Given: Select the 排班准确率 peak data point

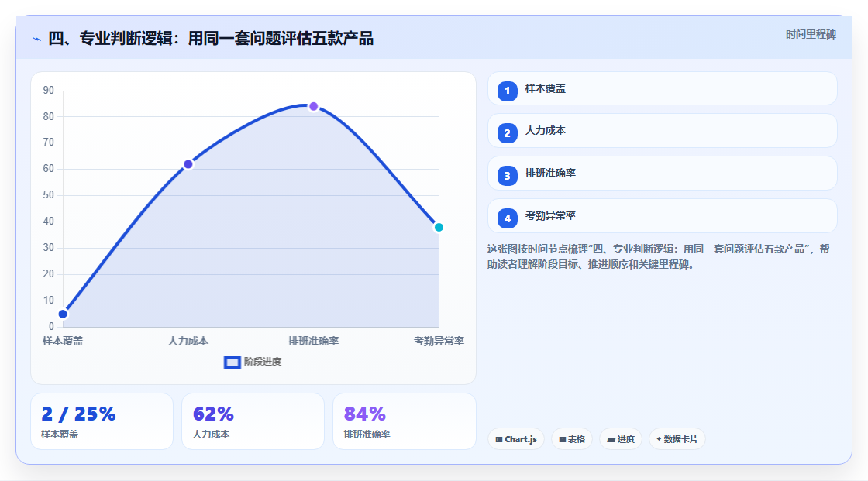Looking at the screenshot, I should [x=313, y=106].
